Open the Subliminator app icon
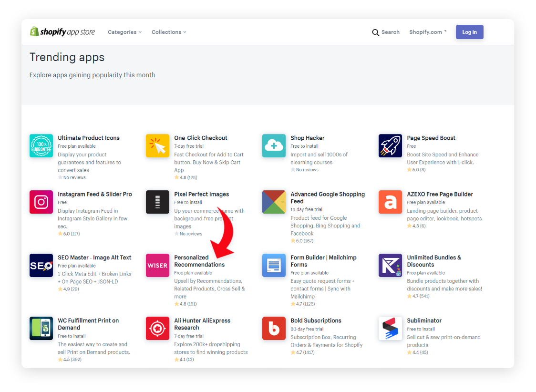This screenshot has height=392, width=536. tap(391, 329)
